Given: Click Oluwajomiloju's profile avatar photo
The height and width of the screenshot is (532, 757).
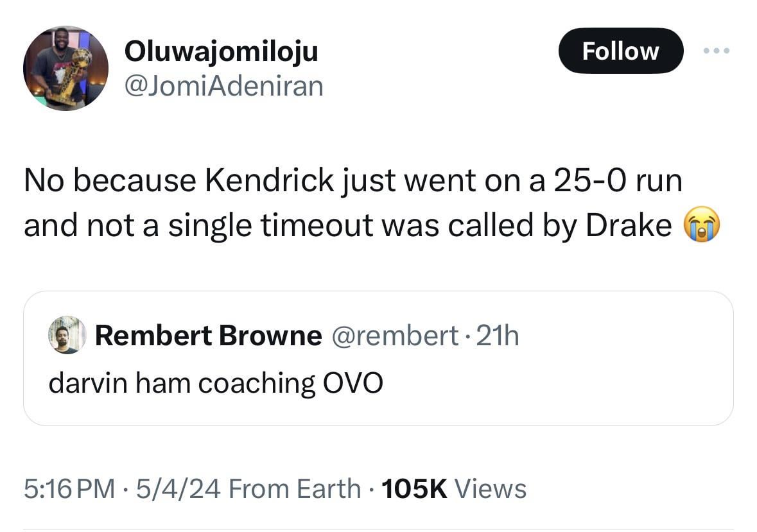Looking at the screenshot, I should point(65,68).
